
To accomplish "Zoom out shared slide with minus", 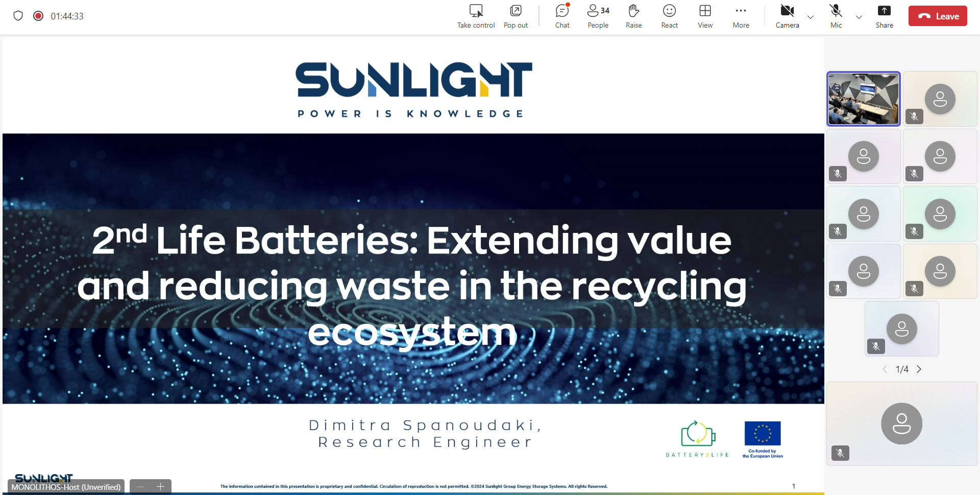I will (140, 487).
